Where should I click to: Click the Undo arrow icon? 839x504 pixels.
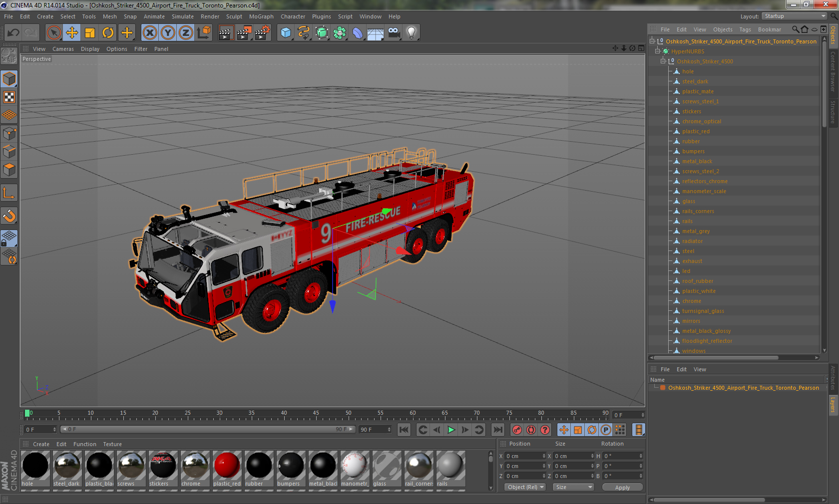click(x=13, y=33)
